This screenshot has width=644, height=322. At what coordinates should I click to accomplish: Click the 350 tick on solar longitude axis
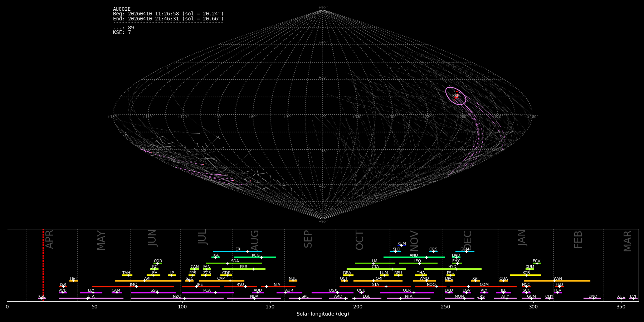tap(621, 307)
